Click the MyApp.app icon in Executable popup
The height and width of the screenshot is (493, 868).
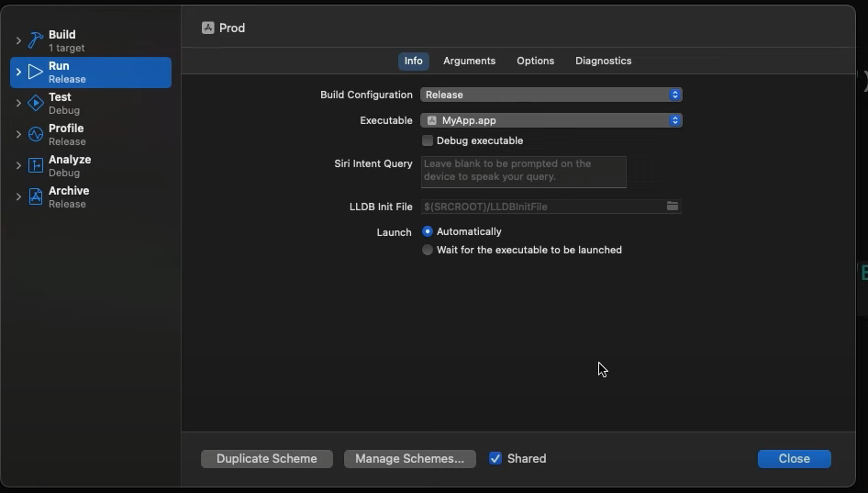pyautogui.click(x=432, y=120)
